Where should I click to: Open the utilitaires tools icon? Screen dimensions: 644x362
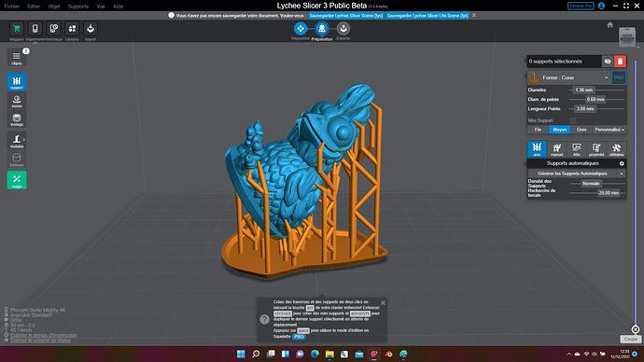pyautogui.click(x=616, y=149)
